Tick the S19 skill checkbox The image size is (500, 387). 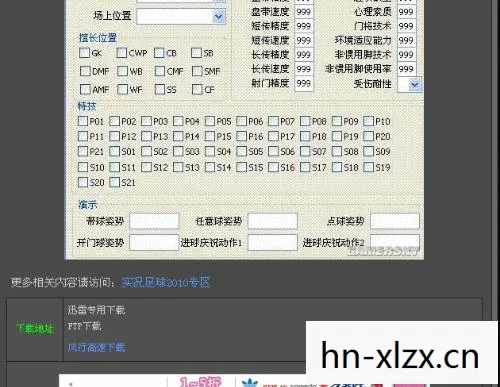pos(368,167)
